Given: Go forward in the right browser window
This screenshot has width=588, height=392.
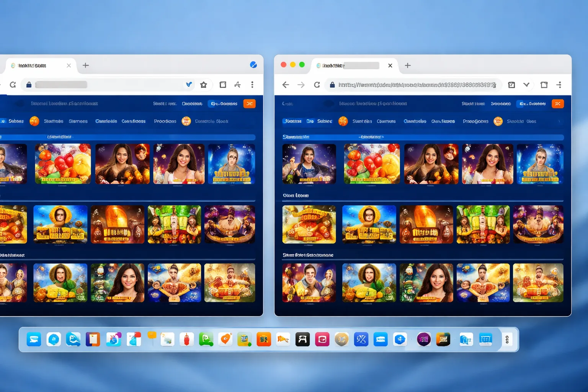Looking at the screenshot, I should [x=301, y=85].
